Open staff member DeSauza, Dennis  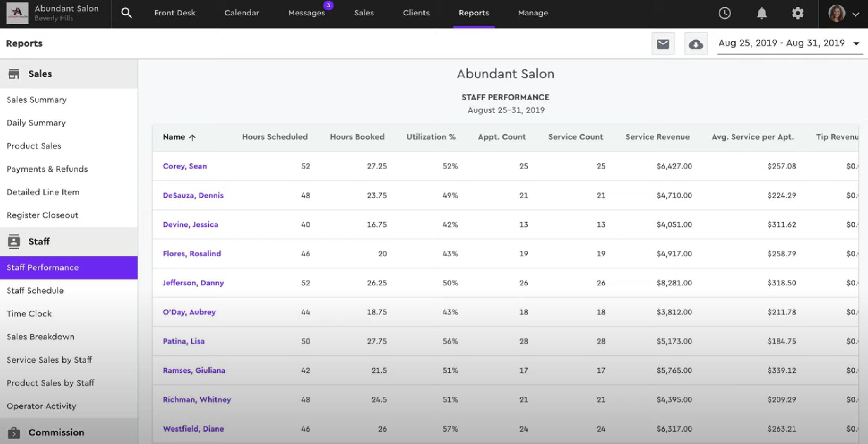pos(193,195)
